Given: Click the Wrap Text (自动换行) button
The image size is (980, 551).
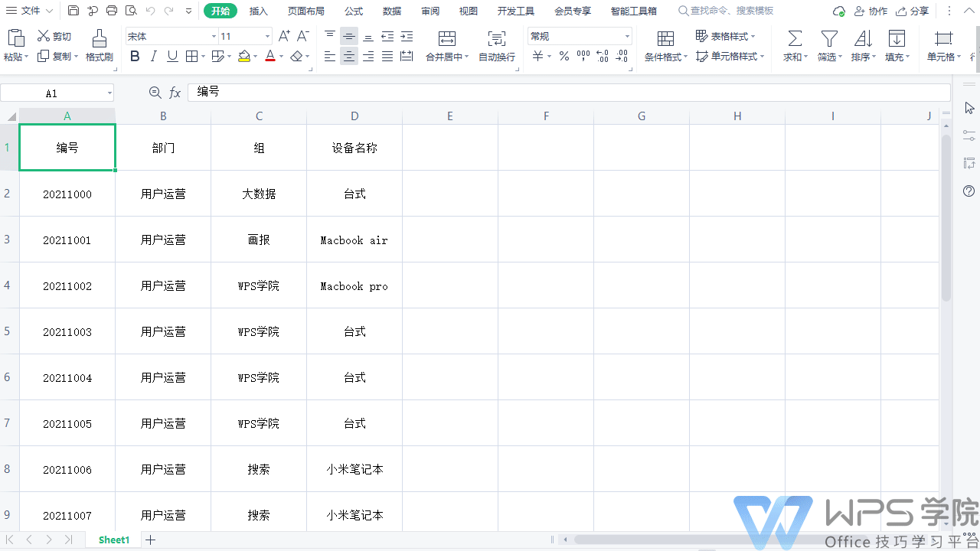Looking at the screenshot, I should [x=497, y=46].
